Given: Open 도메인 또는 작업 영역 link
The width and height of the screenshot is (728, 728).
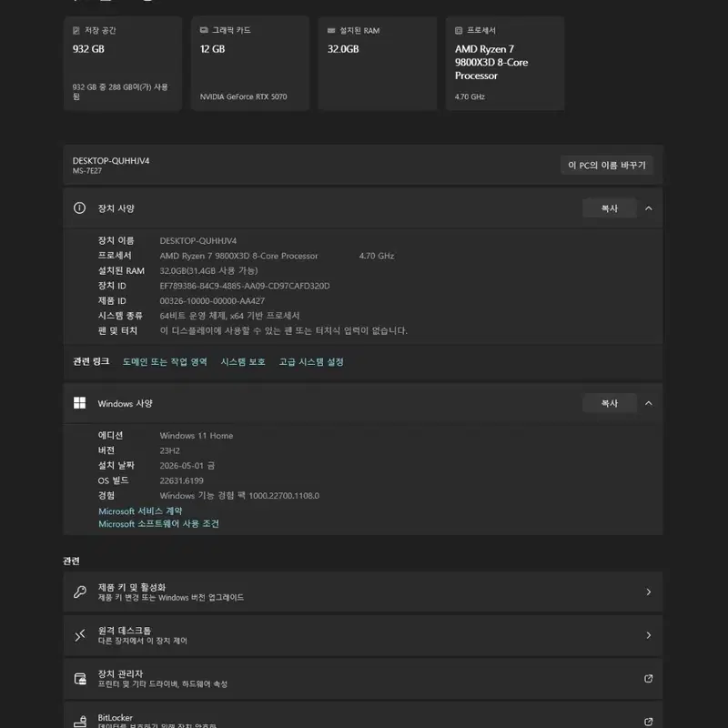Looking at the screenshot, I should (x=165, y=361).
